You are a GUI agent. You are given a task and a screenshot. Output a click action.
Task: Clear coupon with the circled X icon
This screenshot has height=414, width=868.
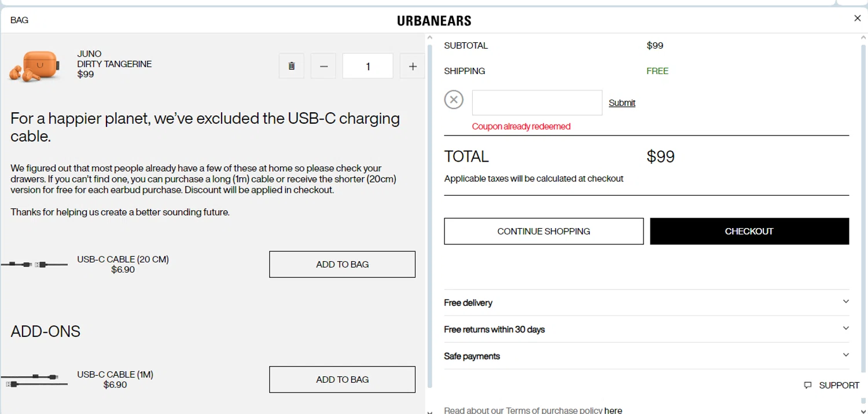click(x=454, y=100)
